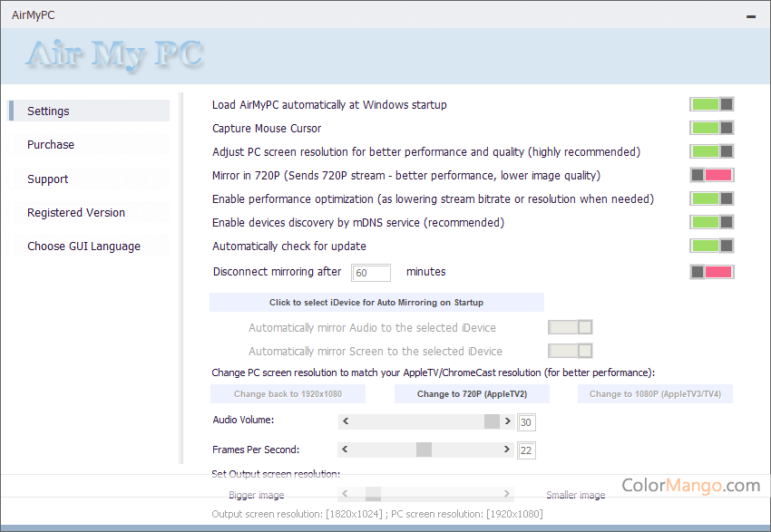Toggle Load AirMyPC at Windows startup switch

click(x=711, y=104)
